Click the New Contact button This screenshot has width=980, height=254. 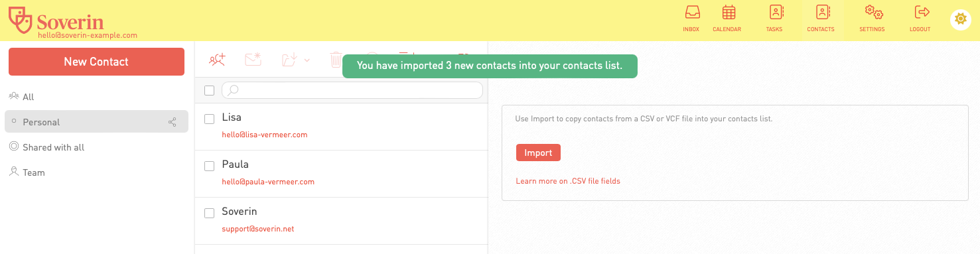96,62
